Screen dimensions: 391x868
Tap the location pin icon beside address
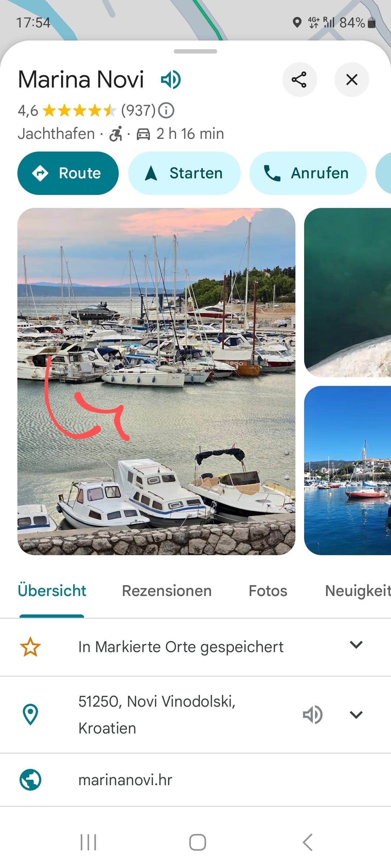pyautogui.click(x=30, y=714)
